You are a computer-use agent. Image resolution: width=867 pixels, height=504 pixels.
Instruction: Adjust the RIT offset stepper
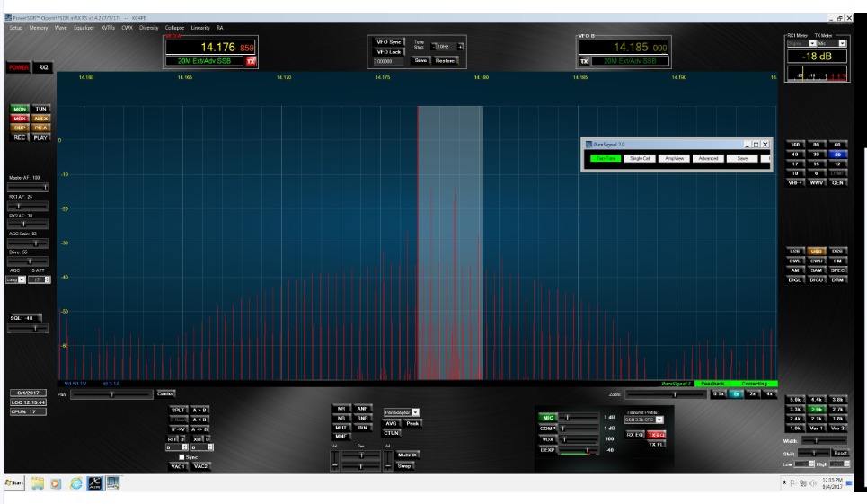coord(178,447)
